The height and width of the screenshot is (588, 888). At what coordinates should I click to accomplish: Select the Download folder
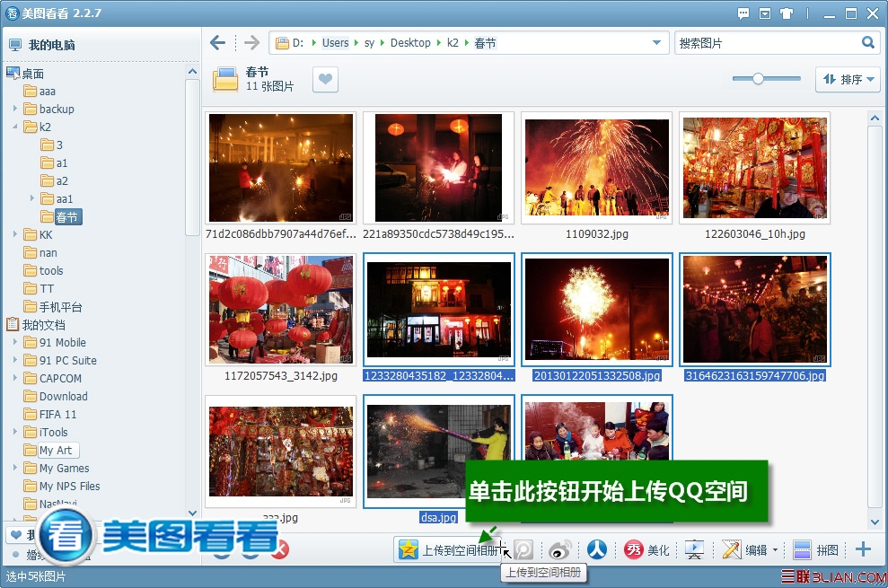(x=56, y=397)
